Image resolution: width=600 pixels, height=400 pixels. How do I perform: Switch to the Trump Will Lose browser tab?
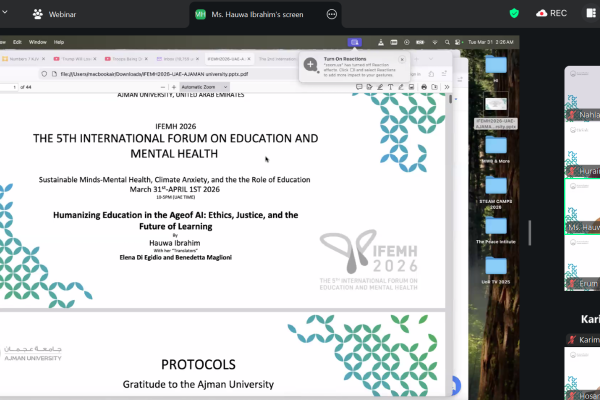(76, 59)
